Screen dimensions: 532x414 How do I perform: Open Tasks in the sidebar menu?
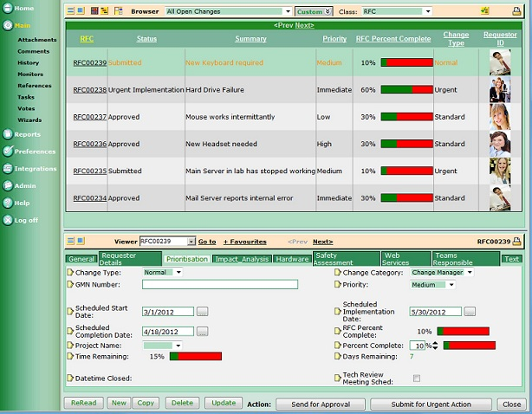[x=26, y=97]
